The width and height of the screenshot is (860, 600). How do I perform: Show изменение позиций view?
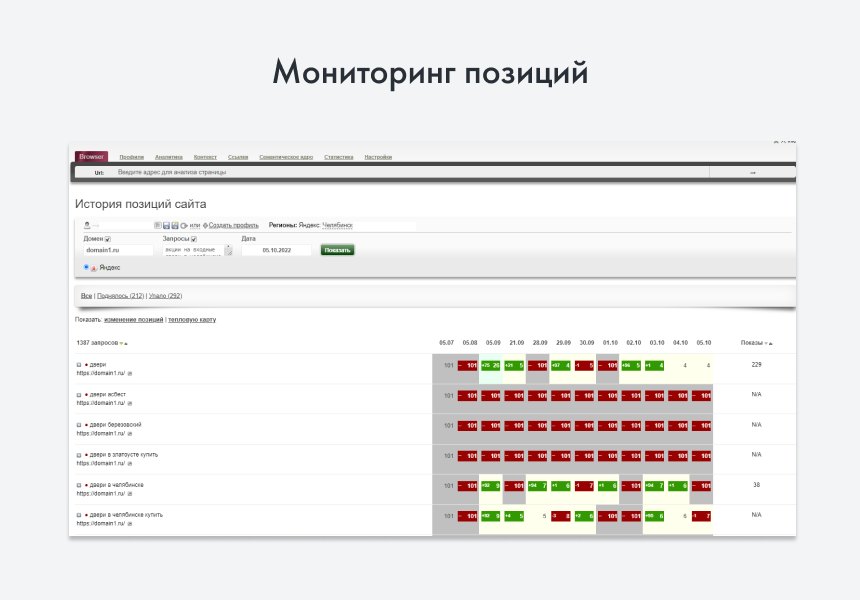pos(133,320)
